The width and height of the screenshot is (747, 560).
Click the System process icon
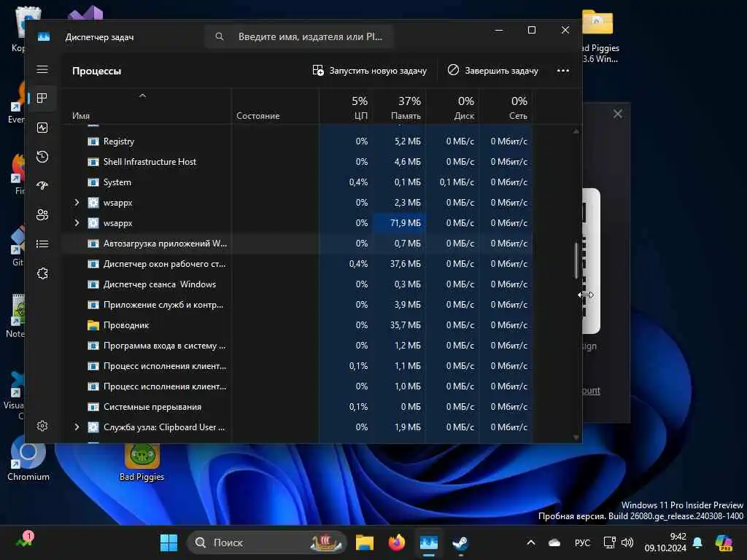(93, 182)
